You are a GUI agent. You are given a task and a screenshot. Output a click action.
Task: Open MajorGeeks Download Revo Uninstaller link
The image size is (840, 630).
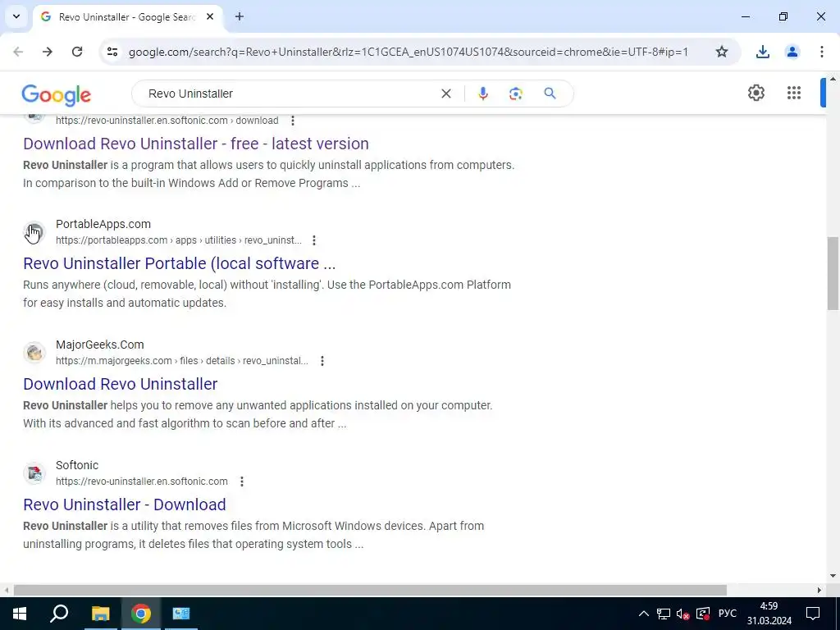click(x=121, y=384)
